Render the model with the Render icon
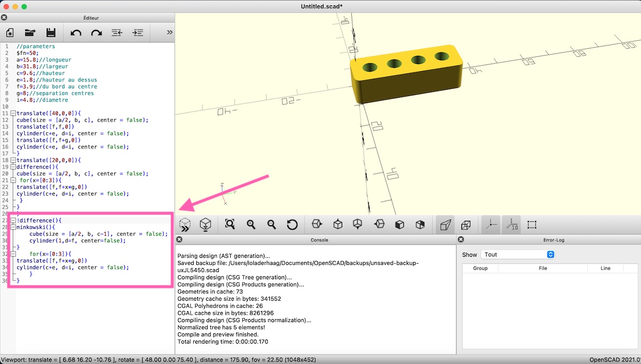This screenshot has width=641, height=364. point(205,225)
